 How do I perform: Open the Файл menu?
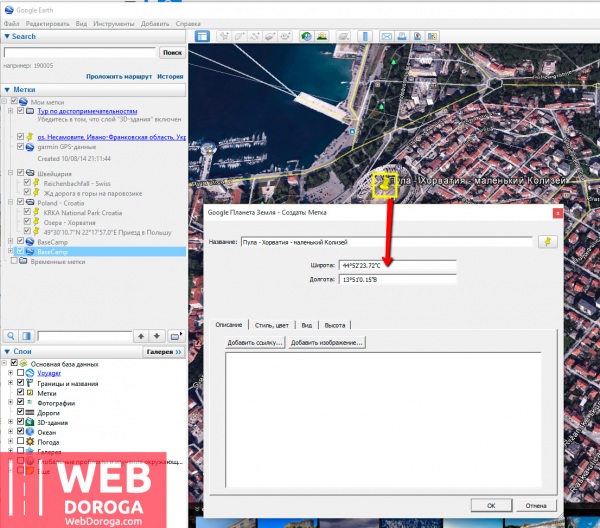tap(11, 24)
